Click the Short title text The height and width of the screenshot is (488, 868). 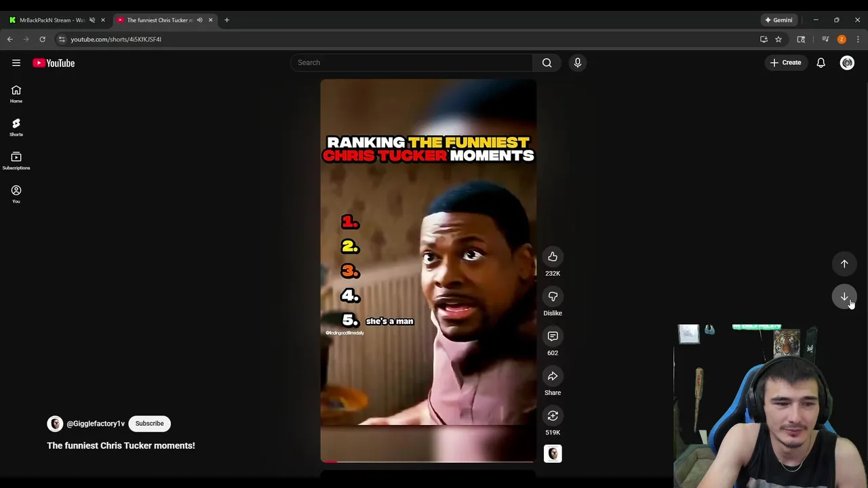(x=121, y=445)
